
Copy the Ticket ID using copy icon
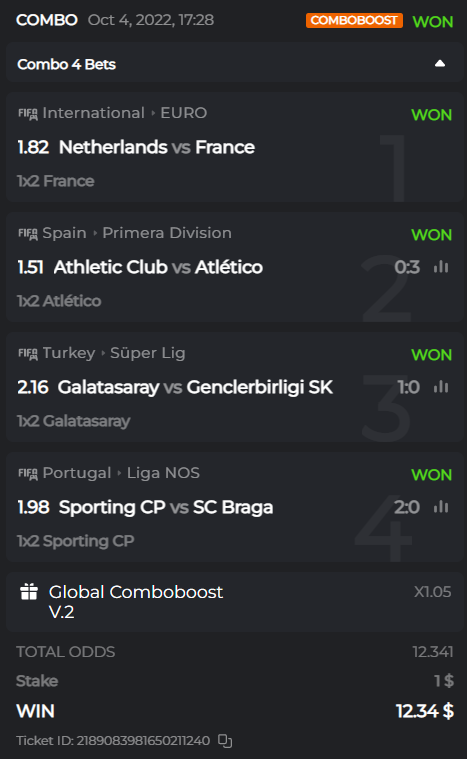pyautogui.click(x=225, y=741)
